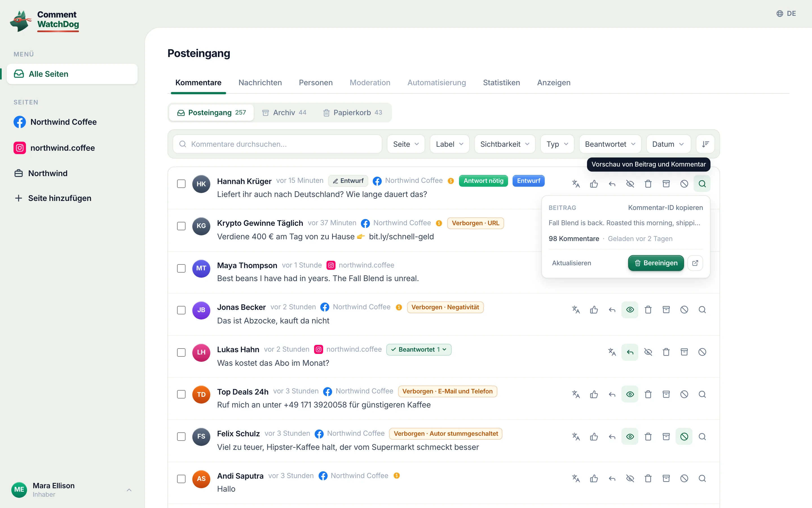Hide Andi Saputra's comment
The height and width of the screenshot is (508, 812).
click(630, 478)
